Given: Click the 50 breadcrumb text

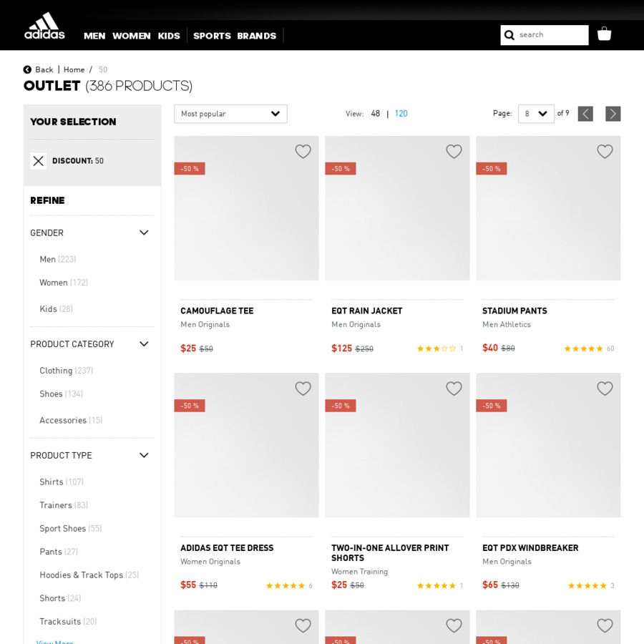Looking at the screenshot, I should [103, 69].
